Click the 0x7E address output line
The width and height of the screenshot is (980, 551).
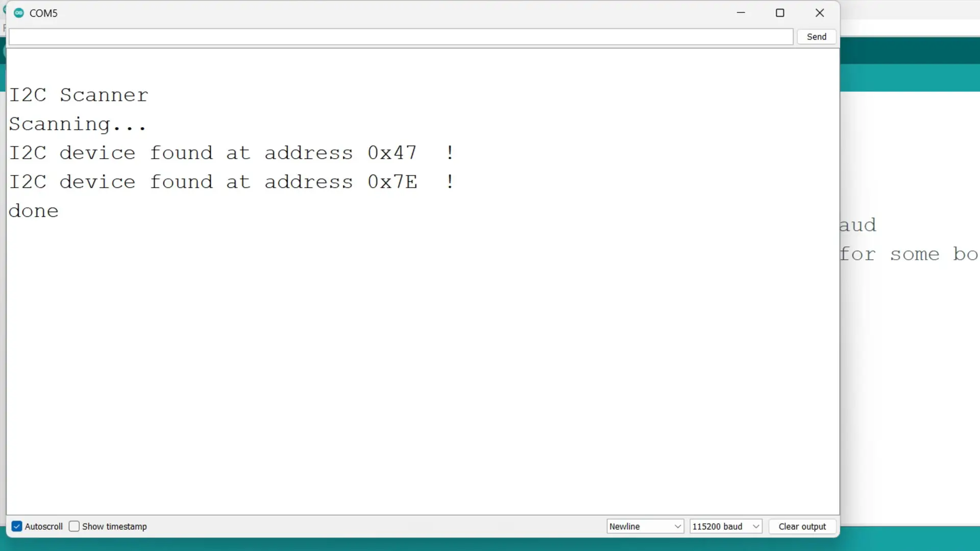(x=232, y=182)
